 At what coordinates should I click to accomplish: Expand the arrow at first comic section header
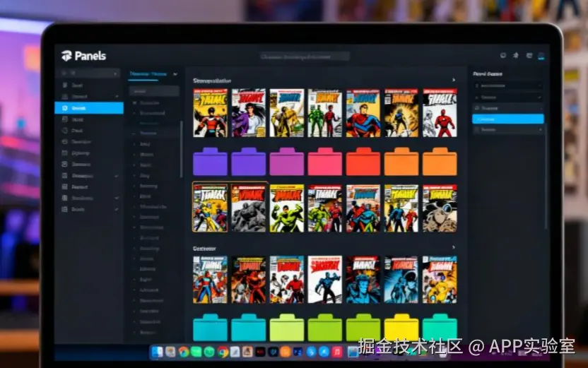(454, 80)
